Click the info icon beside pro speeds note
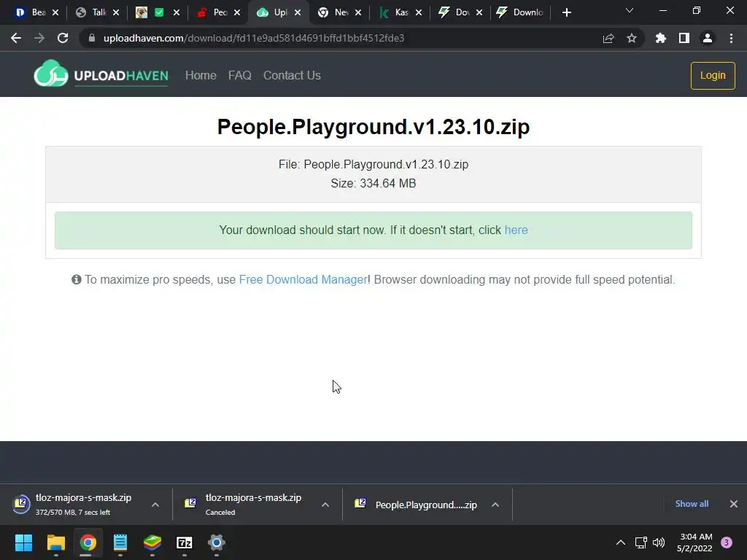The width and height of the screenshot is (747, 560). coord(76,279)
